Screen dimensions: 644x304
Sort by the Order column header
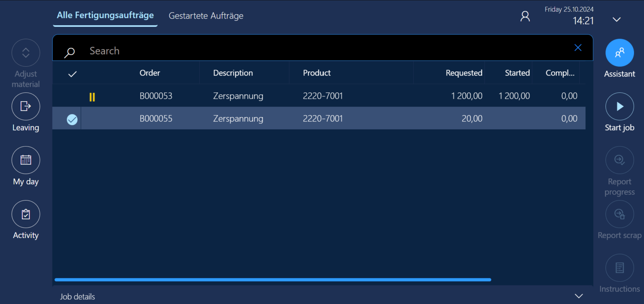[x=150, y=73]
